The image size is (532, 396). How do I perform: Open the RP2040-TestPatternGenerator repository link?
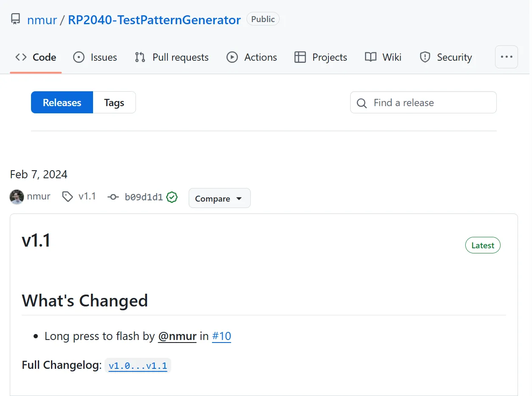coord(154,20)
